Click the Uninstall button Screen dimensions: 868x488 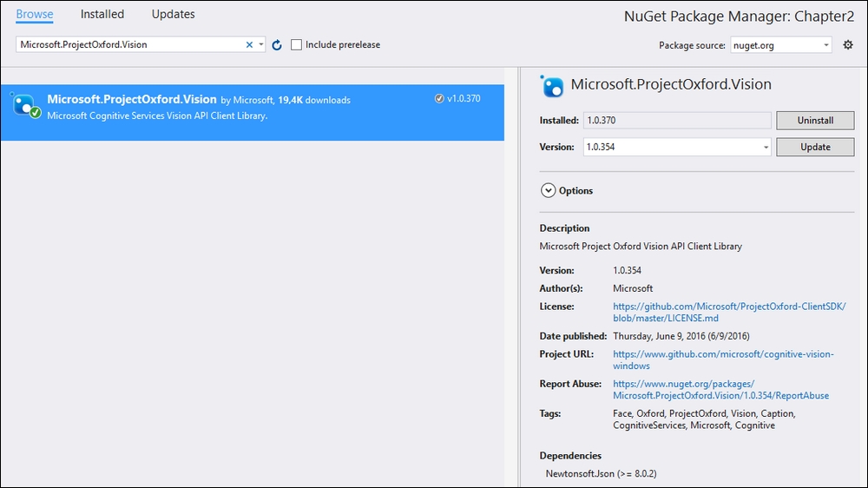815,120
